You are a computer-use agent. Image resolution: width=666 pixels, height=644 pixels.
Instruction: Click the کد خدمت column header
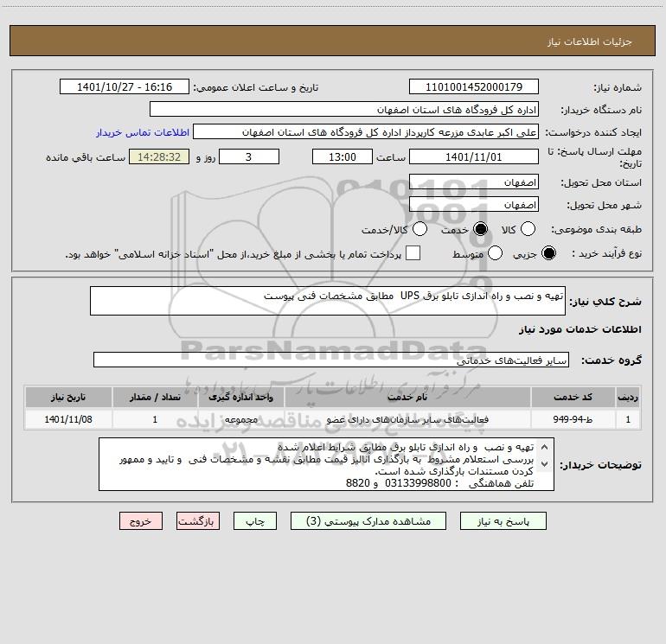point(573,397)
